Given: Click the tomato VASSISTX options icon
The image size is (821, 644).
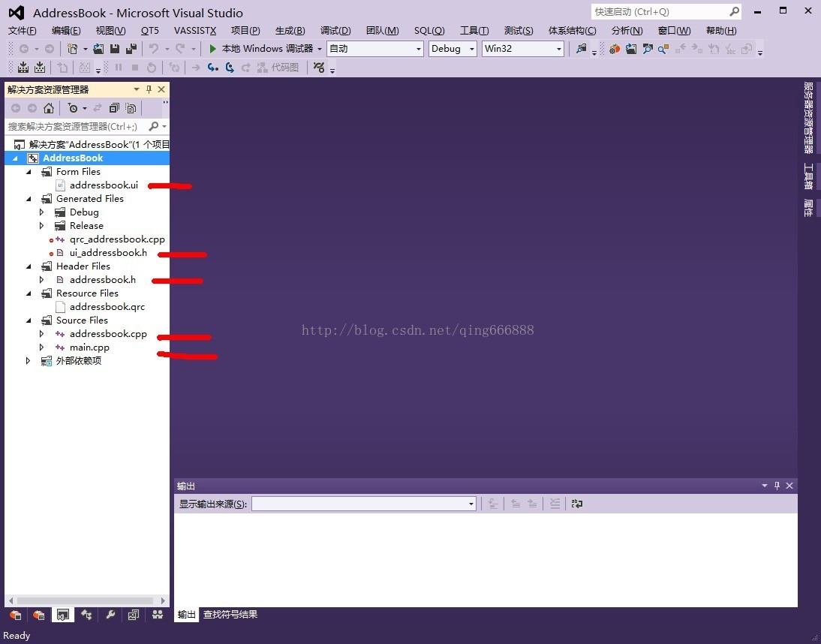Looking at the screenshot, I should point(615,49).
